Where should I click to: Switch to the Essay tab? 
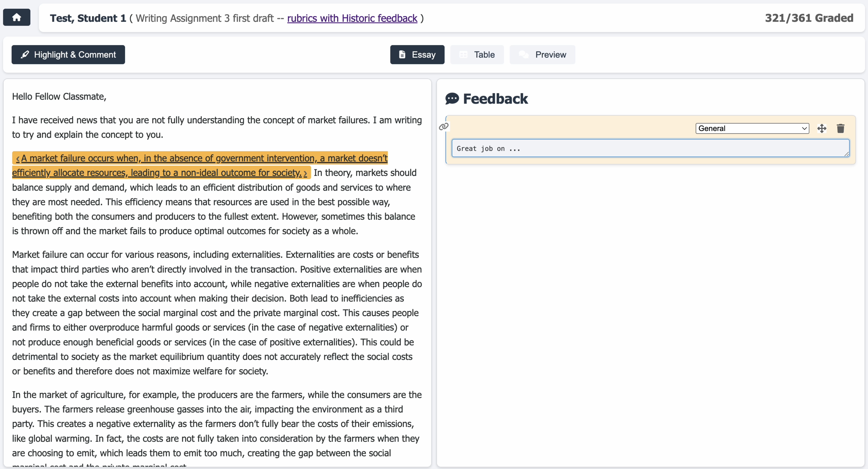click(417, 55)
